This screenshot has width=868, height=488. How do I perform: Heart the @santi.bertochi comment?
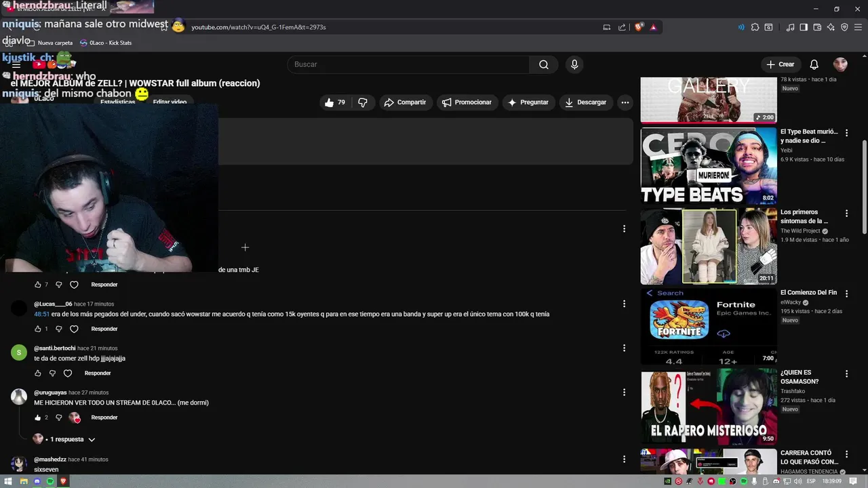point(68,373)
